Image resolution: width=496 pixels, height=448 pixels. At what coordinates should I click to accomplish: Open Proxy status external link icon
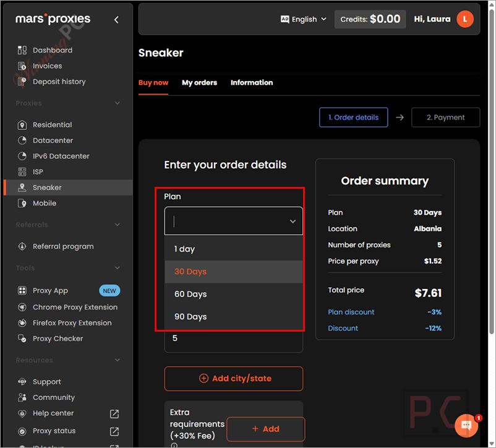tap(114, 431)
